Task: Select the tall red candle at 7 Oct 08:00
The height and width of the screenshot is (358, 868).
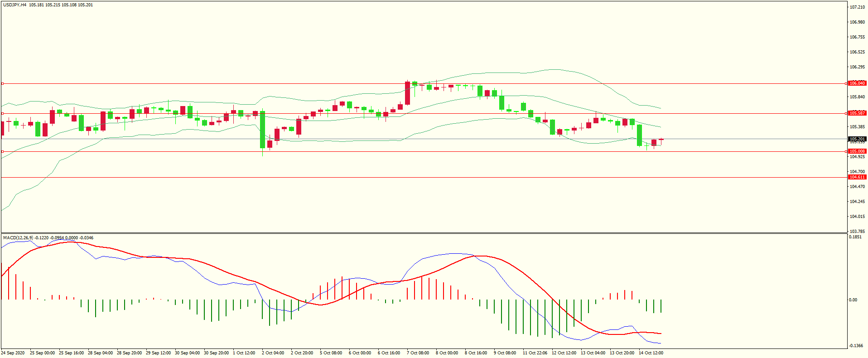Action: pyautogui.click(x=407, y=93)
